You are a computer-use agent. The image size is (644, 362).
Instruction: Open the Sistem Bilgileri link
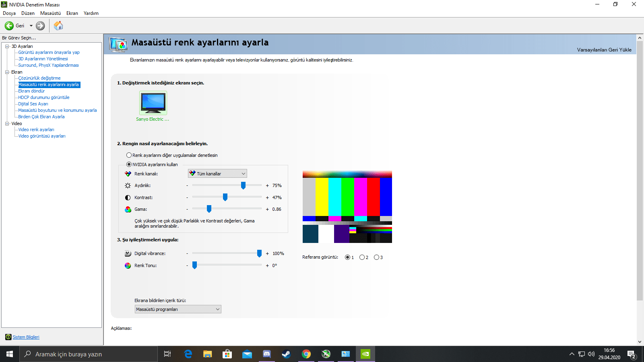click(x=26, y=337)
